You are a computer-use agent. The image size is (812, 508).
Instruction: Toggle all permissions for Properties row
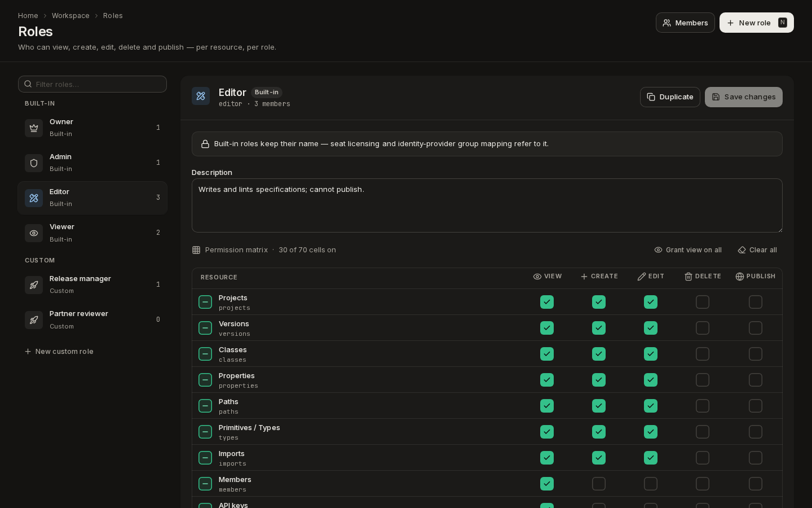coord(205,380)
